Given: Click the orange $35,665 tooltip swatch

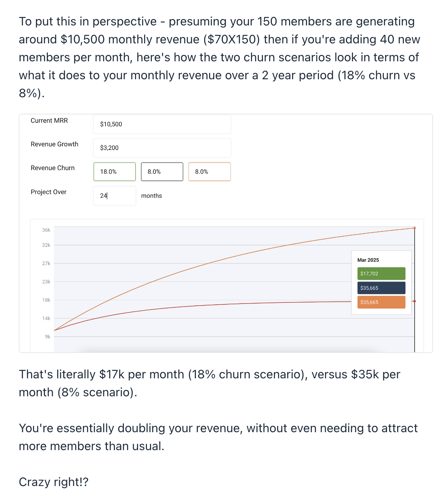Looking at the screenshot, I should (x=381, y=302).
